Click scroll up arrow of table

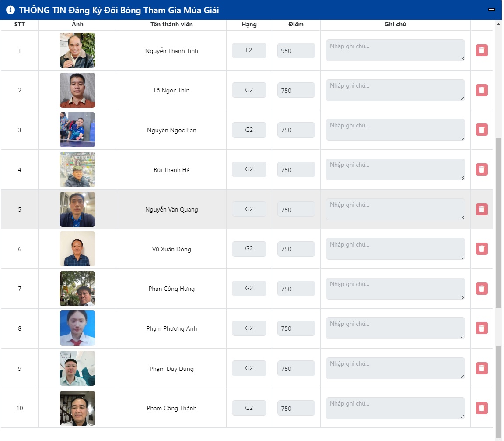(x=499, y=24)
